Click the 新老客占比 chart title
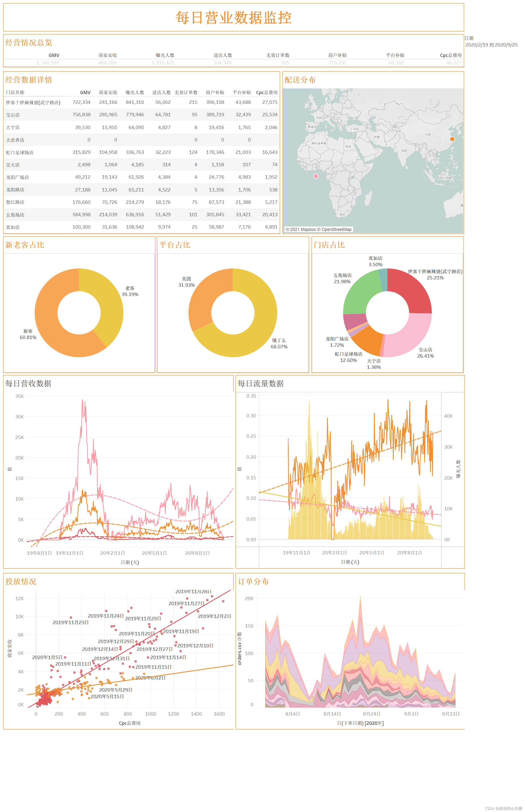The image size is (525, 812). click(25, 245)
